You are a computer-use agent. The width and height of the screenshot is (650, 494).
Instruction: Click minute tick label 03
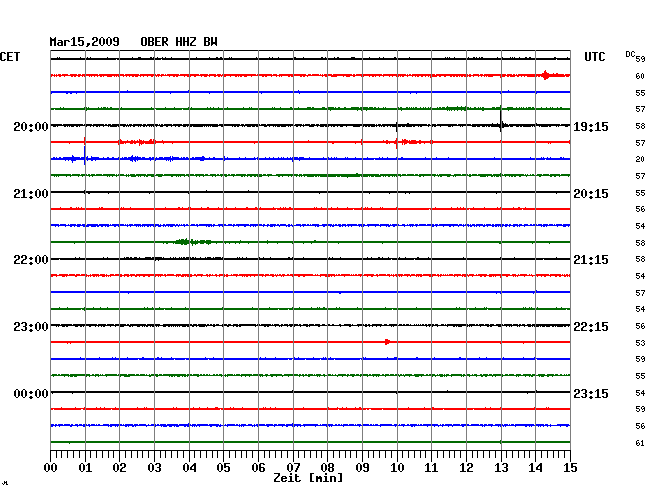(154, 468)
